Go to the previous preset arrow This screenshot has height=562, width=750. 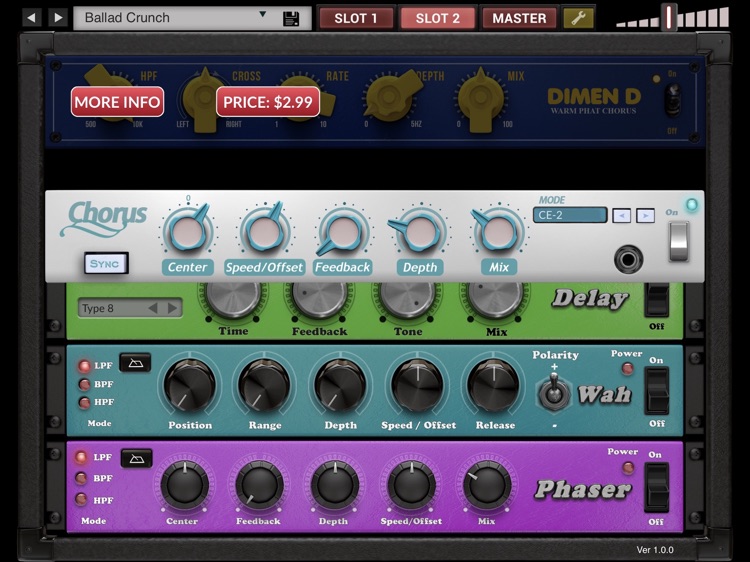[32, 18]
